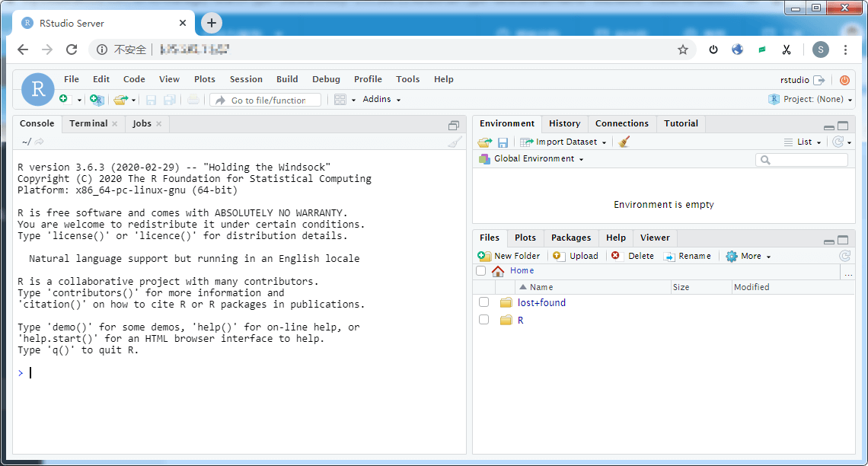
Task: Click the Print icon in main toolbar
Action: pyautogui.click(x=193, y=100)
